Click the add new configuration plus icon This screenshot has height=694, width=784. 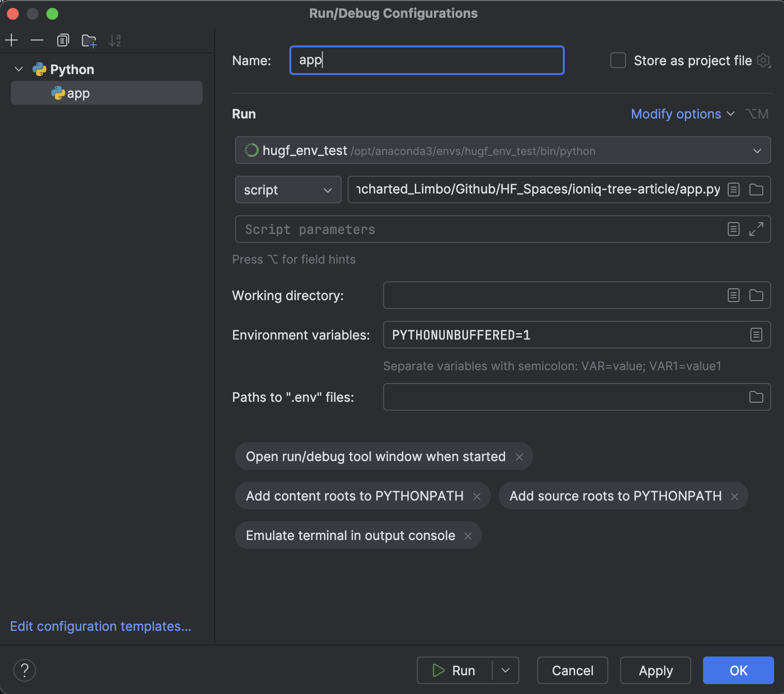(x=11, y=40)
